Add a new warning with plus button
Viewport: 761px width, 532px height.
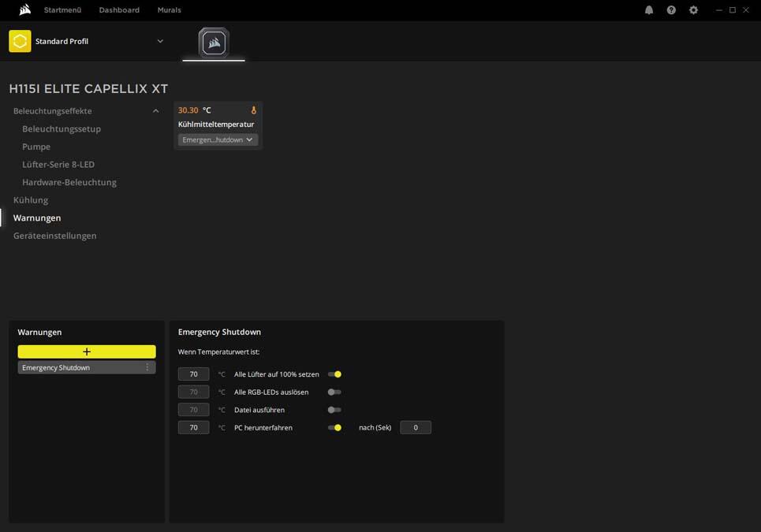(87, 352)
